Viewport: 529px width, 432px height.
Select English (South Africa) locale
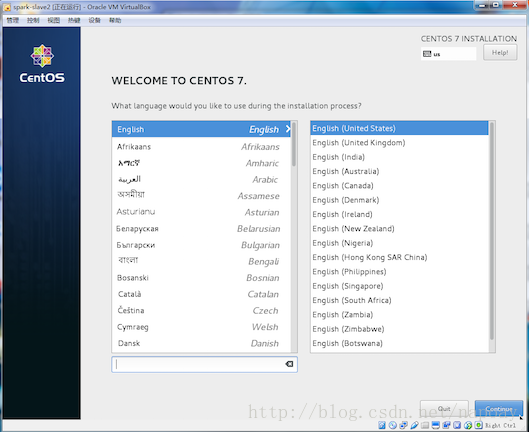399,300
